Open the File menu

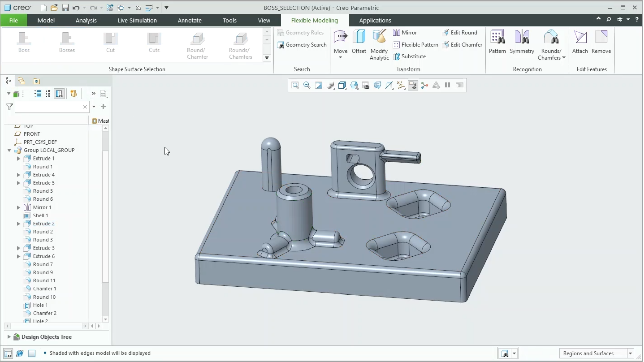14,20
